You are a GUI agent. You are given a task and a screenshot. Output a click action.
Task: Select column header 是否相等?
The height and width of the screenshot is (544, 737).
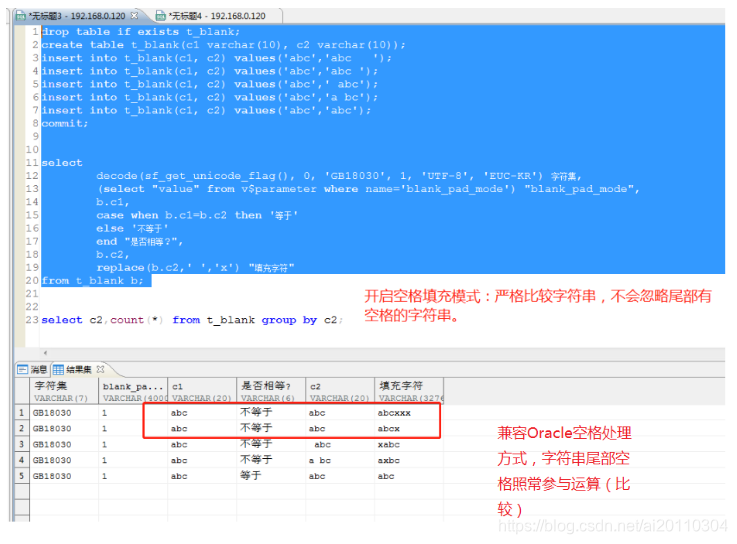(271, 391)
